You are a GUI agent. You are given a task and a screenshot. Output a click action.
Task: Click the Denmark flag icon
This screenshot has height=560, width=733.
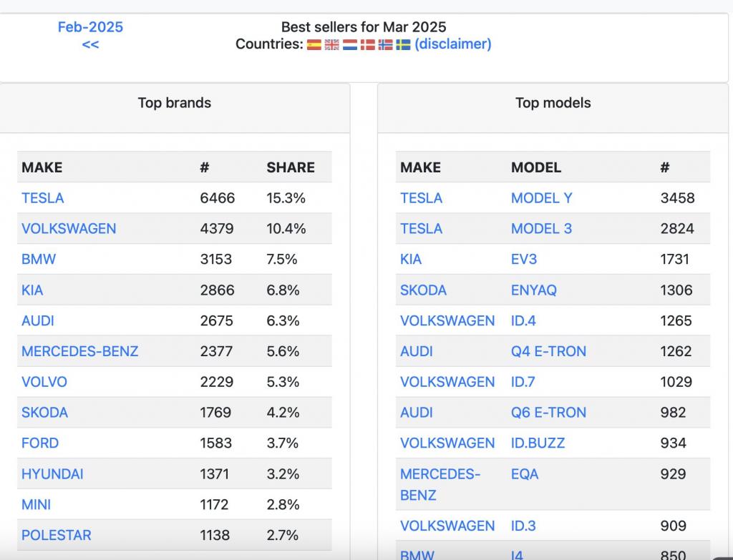tap(367, 45)
